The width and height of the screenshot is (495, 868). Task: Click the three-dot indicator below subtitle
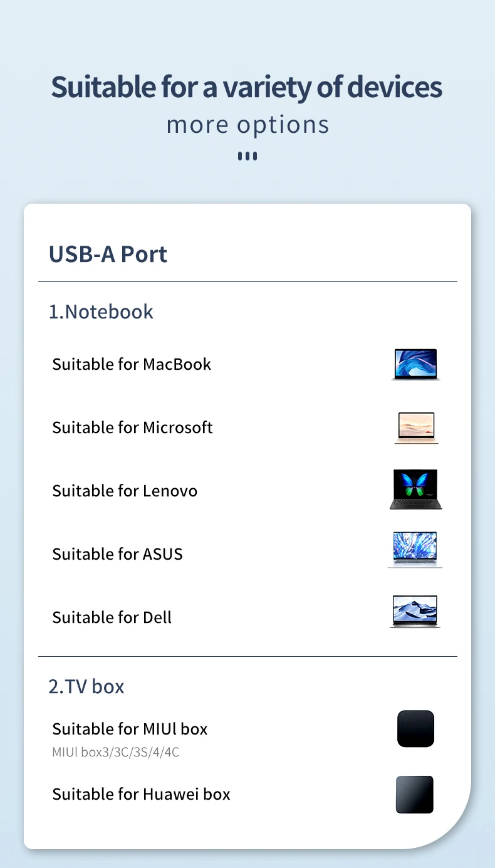coord(247,156)
